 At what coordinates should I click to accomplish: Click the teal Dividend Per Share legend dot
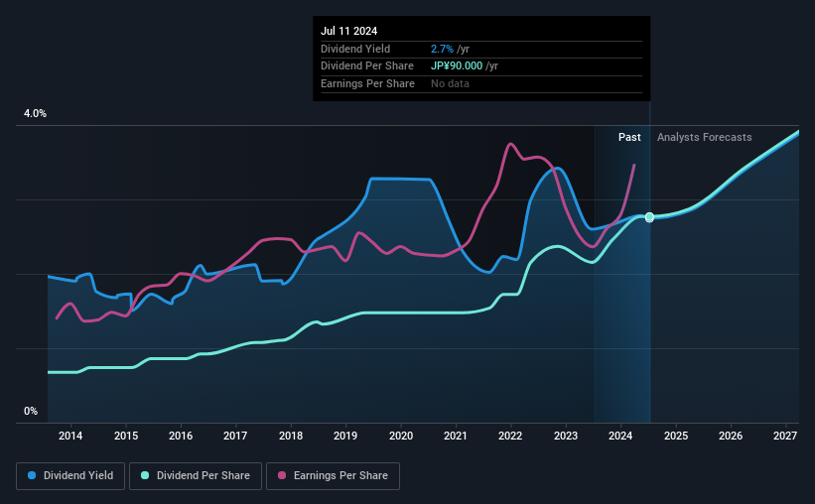click(x=145, y=475)
